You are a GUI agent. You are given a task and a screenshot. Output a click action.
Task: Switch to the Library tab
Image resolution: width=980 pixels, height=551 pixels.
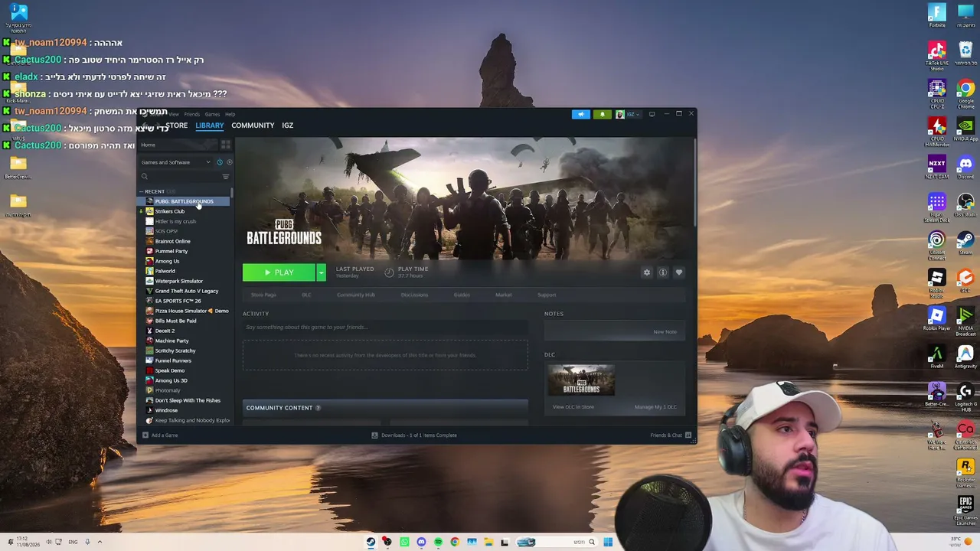click(x=210, y=126)
